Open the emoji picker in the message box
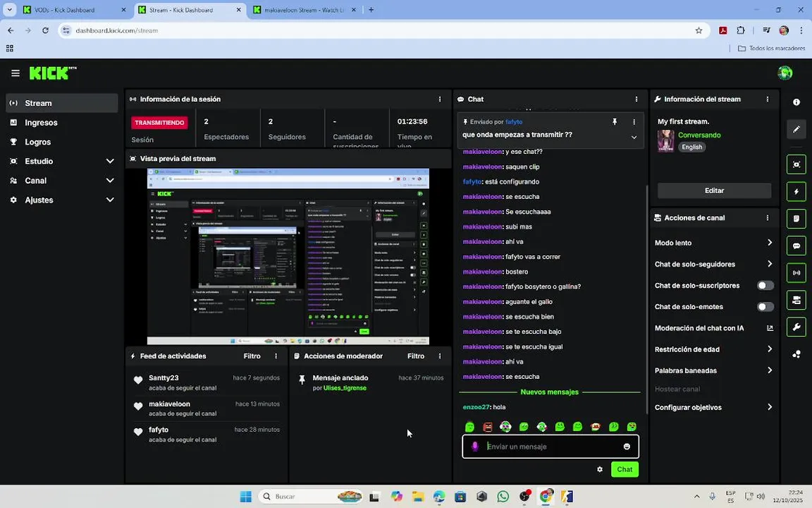Image resolution: width=812 pixels, height=508 pixels. [627, 447]
